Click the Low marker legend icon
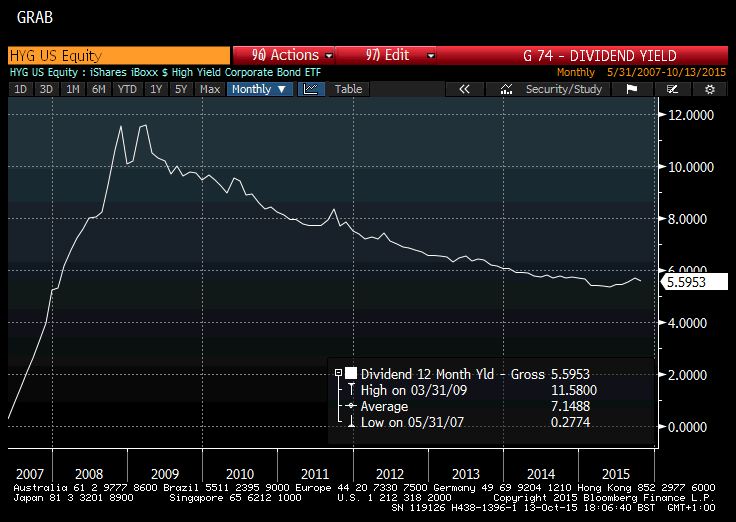 (x=351, y=422)
